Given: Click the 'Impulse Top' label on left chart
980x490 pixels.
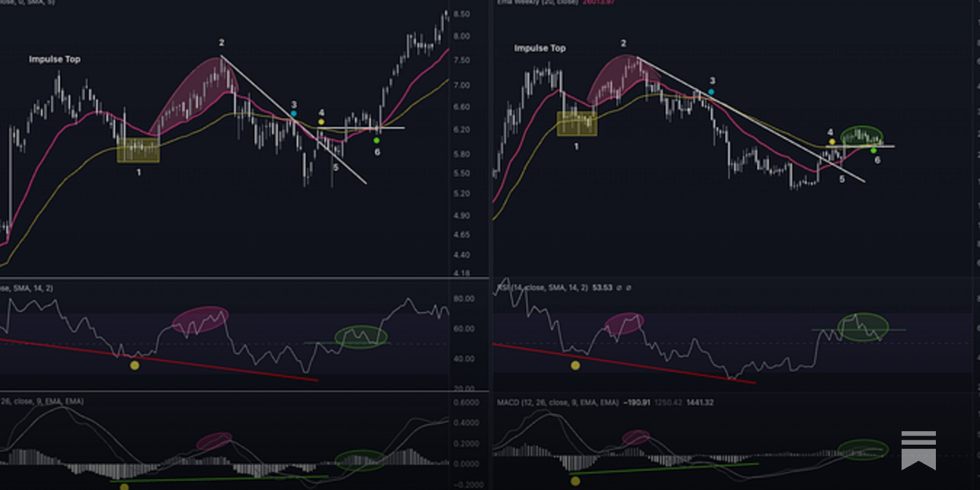Looking at the screenshot, I should point(55,59).
